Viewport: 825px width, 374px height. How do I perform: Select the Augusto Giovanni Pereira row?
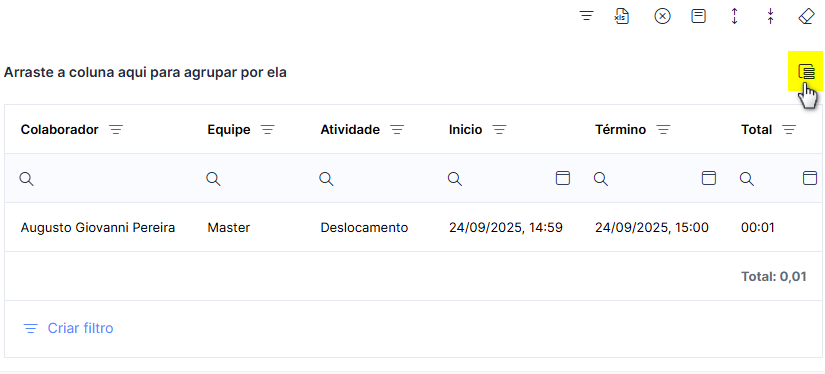(x=413, y=227)
